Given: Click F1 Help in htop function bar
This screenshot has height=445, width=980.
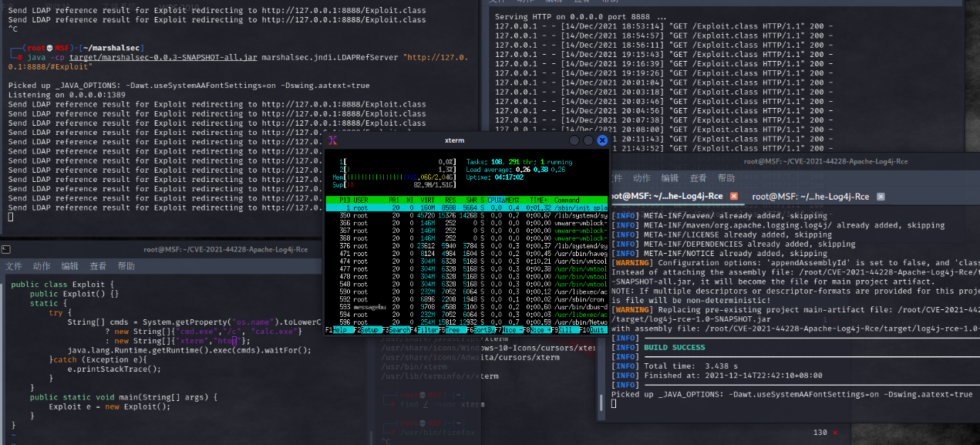Looking at the screenshot, I should [x=339, y=330].
